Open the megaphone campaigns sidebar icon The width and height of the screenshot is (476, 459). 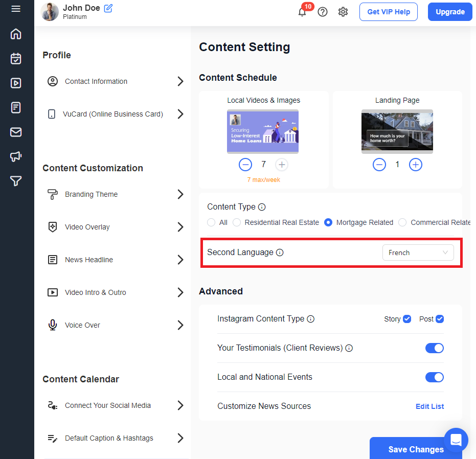point(16,156)
